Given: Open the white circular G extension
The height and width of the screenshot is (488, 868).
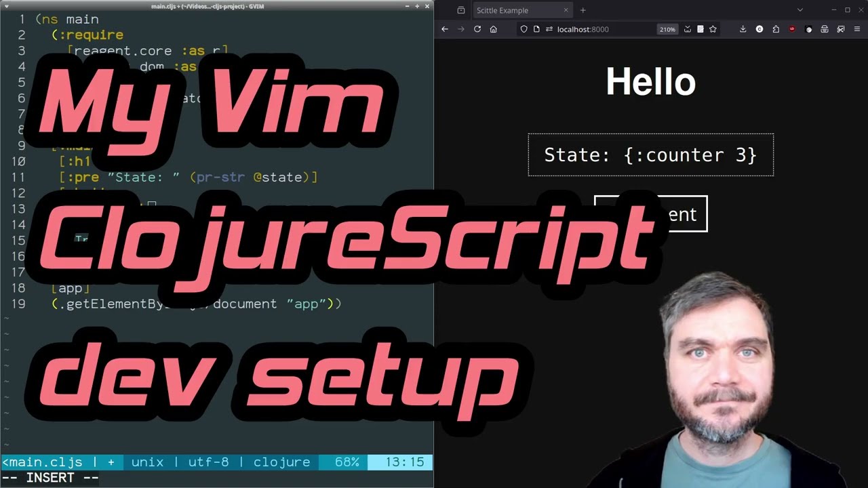Looking at the screenshot, I should (x=759, y=29).
